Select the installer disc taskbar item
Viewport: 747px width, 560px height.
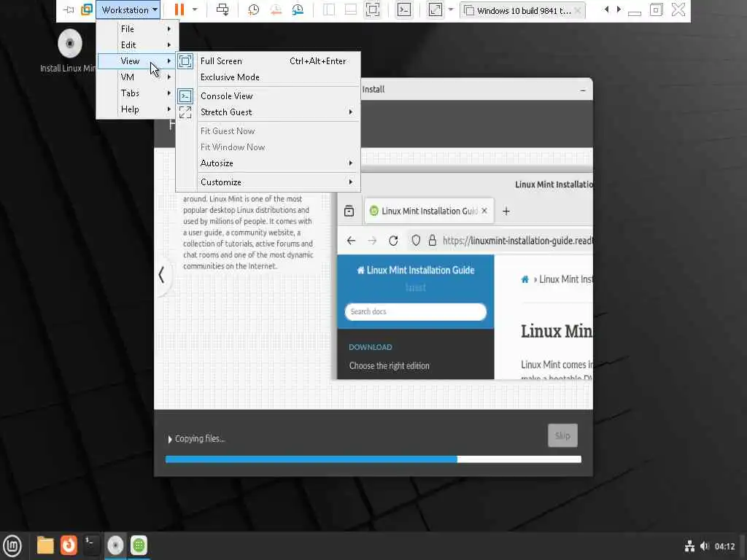click(x=115, y=545)
